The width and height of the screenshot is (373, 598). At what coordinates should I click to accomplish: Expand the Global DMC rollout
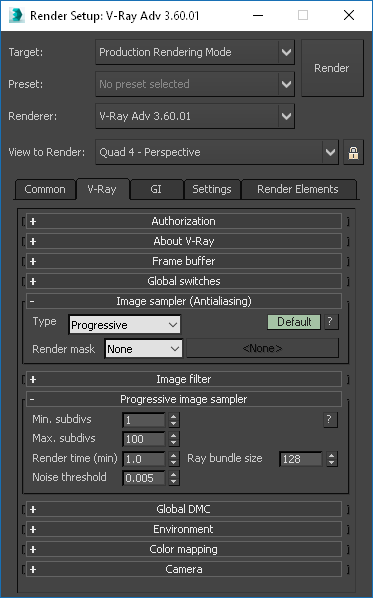(183, 509)
